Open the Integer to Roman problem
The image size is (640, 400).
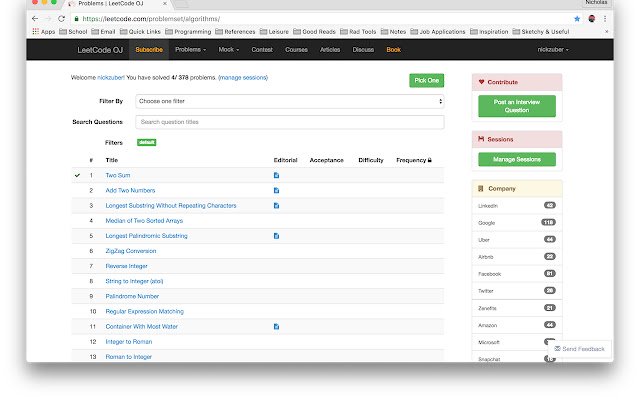[x=129, y=341]
